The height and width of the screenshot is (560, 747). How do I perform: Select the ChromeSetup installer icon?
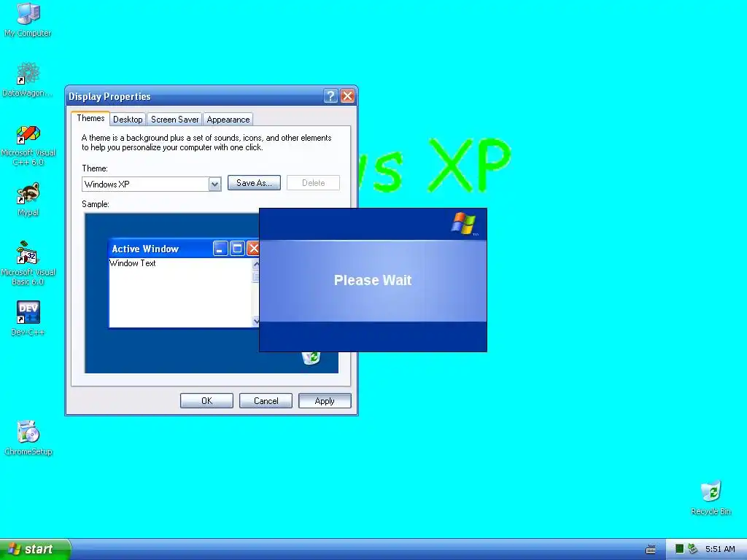(x=28, y=437)
